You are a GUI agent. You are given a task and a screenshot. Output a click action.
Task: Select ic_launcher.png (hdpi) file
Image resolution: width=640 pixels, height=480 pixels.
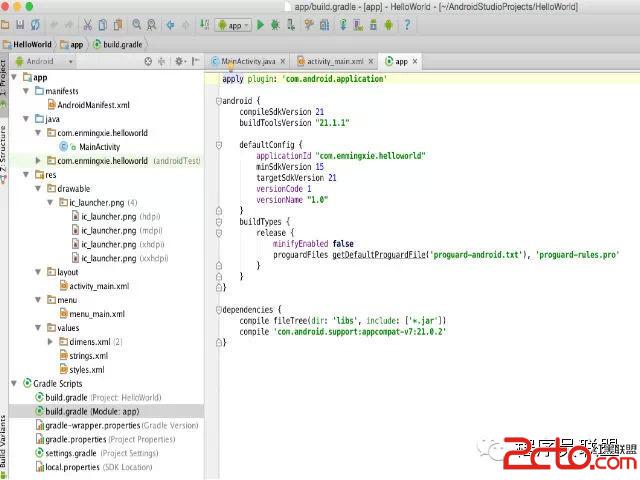(116, 217)
